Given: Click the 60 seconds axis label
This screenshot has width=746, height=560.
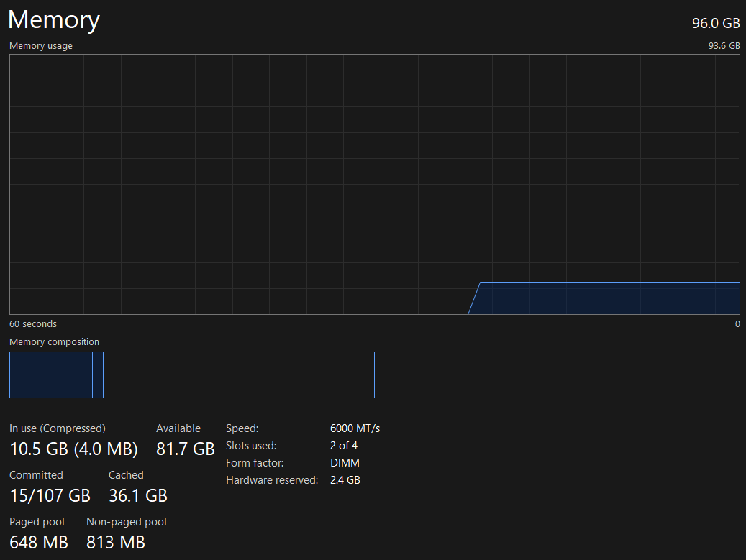Looking at the screenshot, I should point(33,323).
